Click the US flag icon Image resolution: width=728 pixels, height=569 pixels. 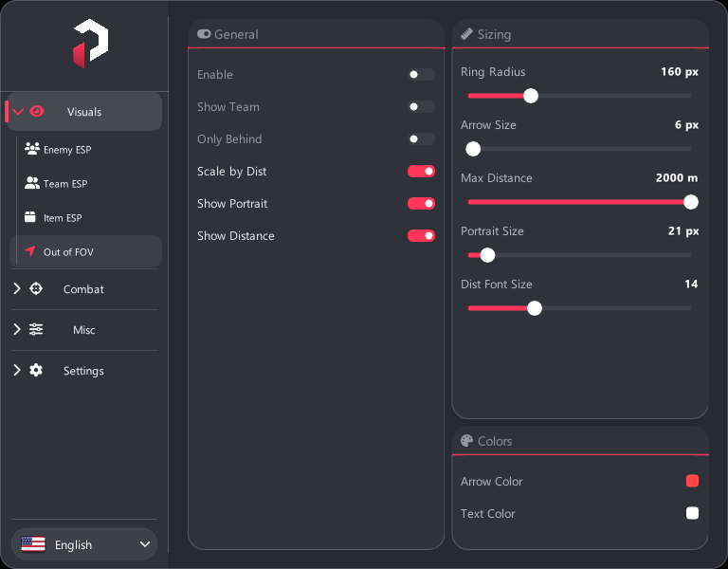(x=33, y=544)
